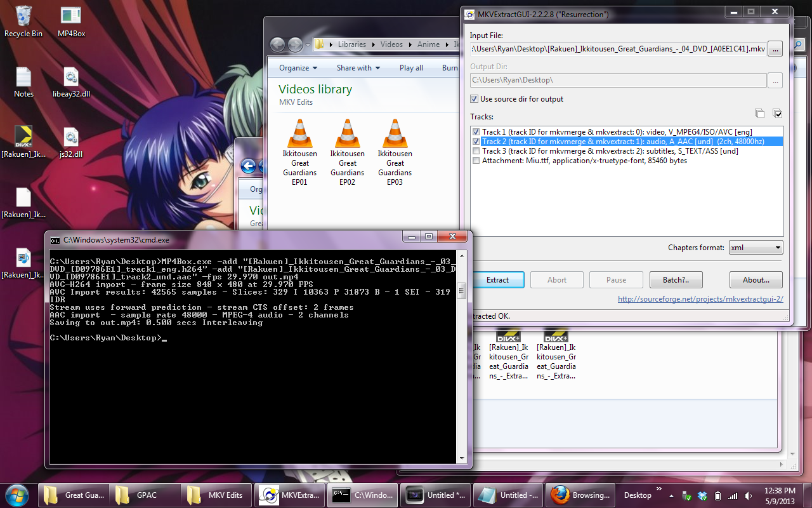812x508 pixels.
Task: Click the MKVExtractGUI title bar icon
Action: pos(469,14)
